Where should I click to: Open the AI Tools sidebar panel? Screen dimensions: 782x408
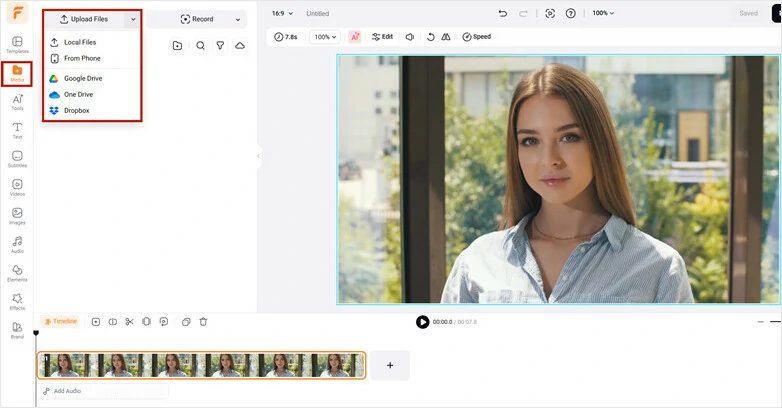(17, 102)
